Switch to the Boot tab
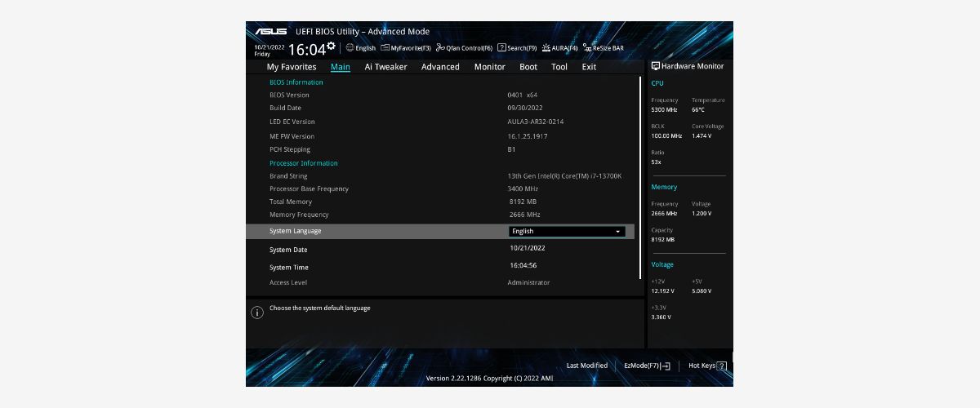 pyautogui.click(x=528, y=67)
